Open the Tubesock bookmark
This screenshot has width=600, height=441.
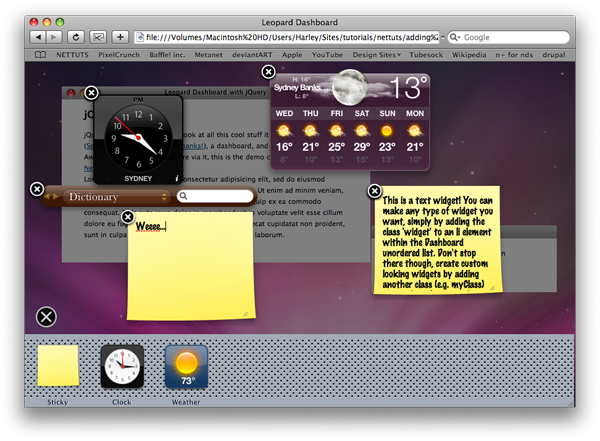tap(426, 55)
